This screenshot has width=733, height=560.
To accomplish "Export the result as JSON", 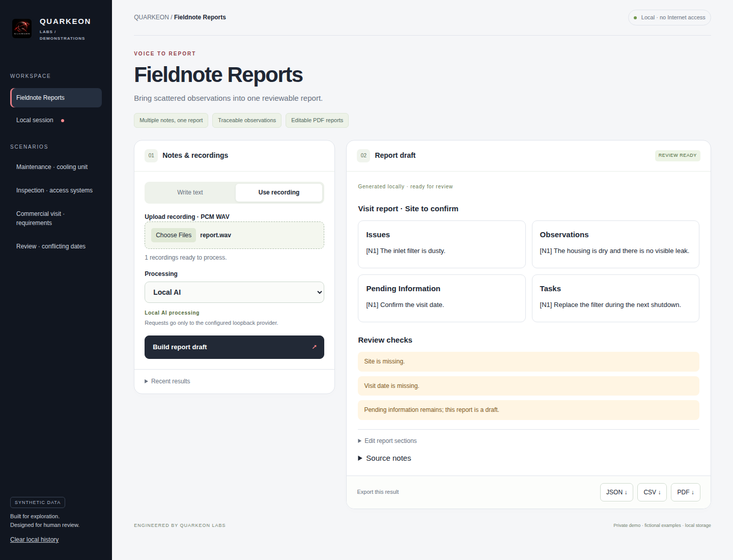I will coord(616,492).
